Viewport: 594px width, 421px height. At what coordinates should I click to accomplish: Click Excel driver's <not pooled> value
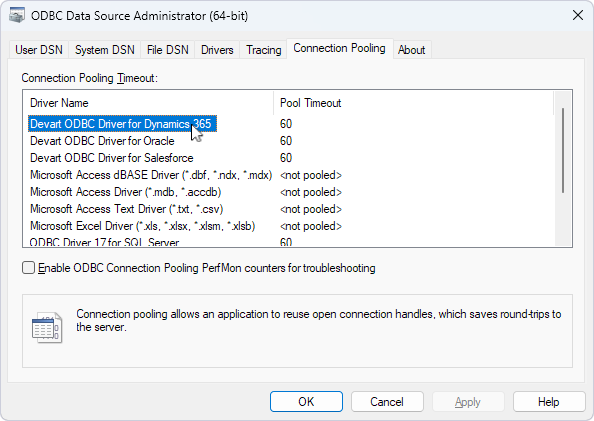coord(311,226)
